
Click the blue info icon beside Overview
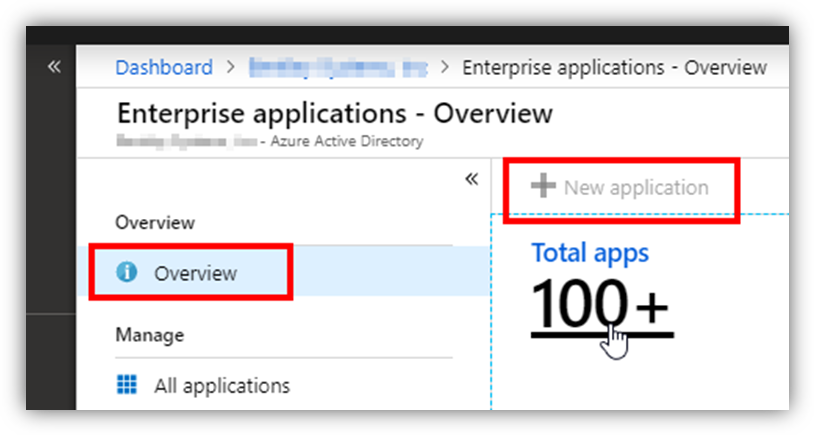pyautogui.click(x=127, y=272)
